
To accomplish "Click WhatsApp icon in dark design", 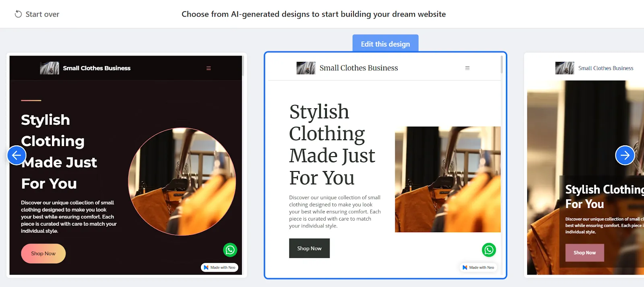I will tap(230, 250).
